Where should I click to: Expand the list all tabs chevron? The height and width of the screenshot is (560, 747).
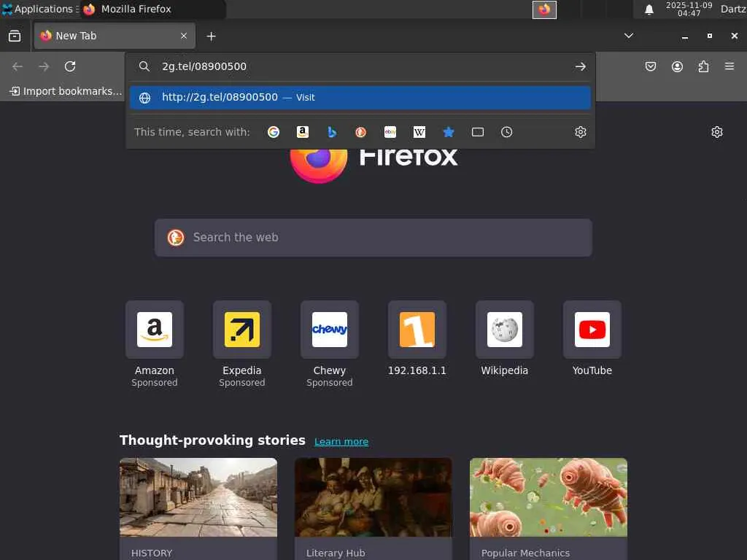point(629,36)
